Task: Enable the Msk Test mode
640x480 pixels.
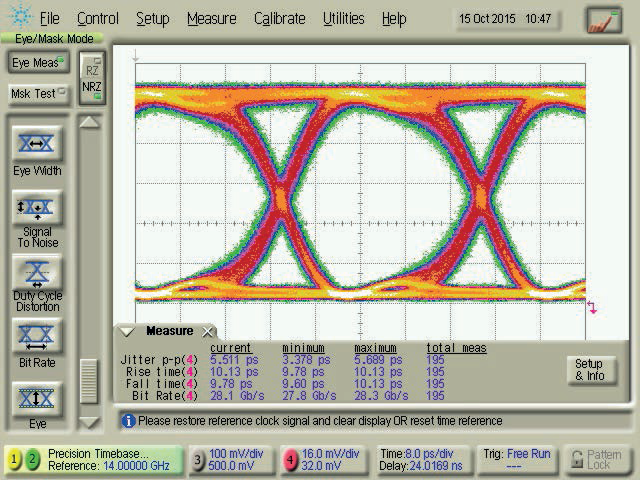Action: 39,93
